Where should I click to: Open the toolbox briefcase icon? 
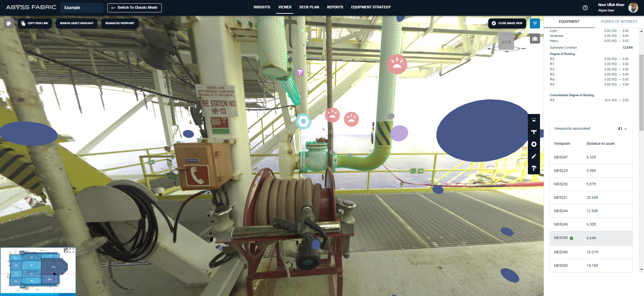535,39
